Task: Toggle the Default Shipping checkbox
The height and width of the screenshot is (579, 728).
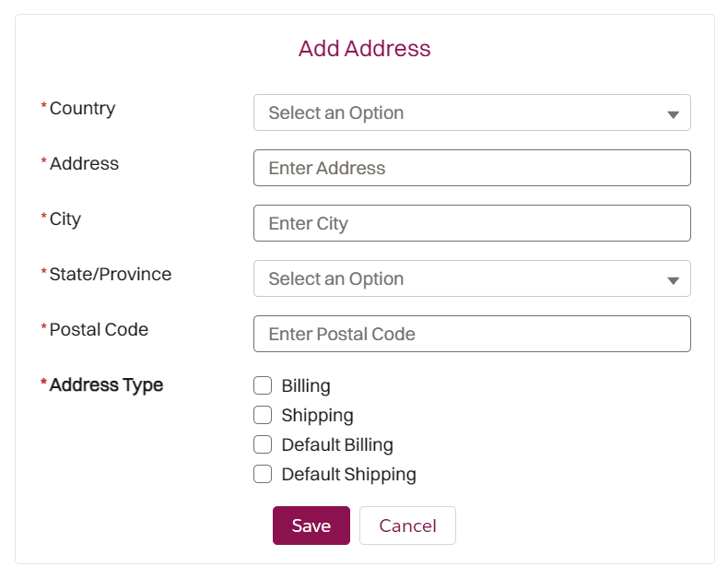Action: point(263,474)
